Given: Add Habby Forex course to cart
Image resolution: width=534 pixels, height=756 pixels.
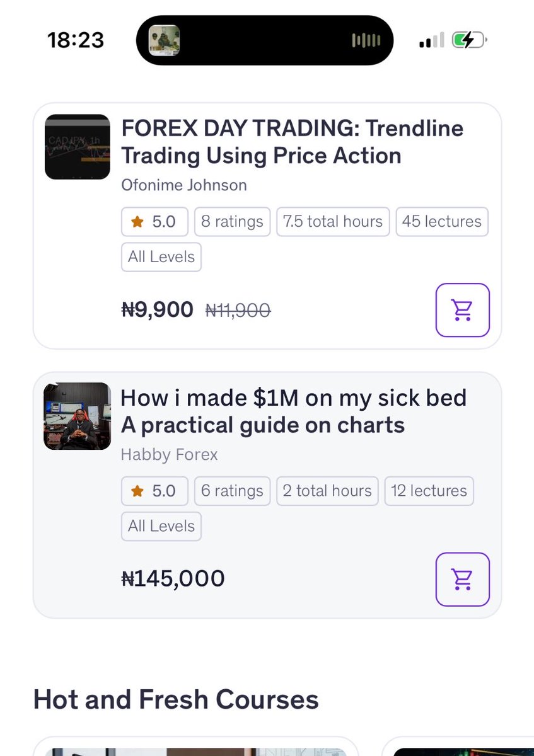Looking at the screenshot, I should pos(462,579).
